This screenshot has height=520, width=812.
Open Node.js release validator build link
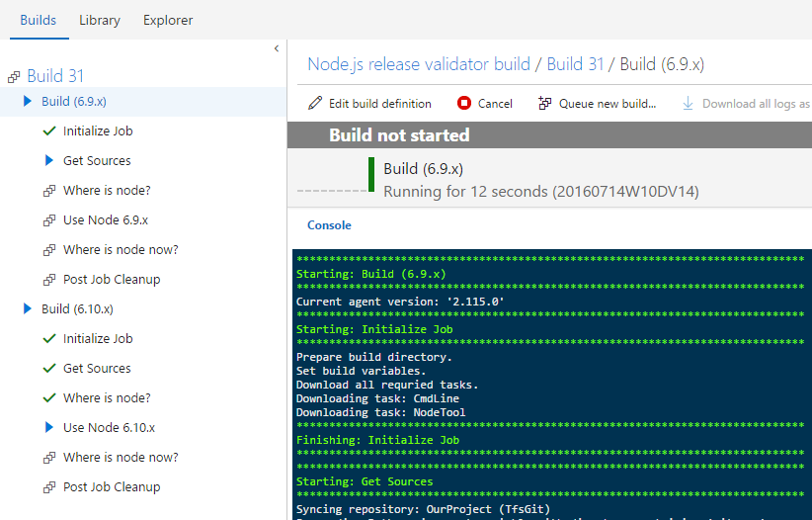(419, 64)
